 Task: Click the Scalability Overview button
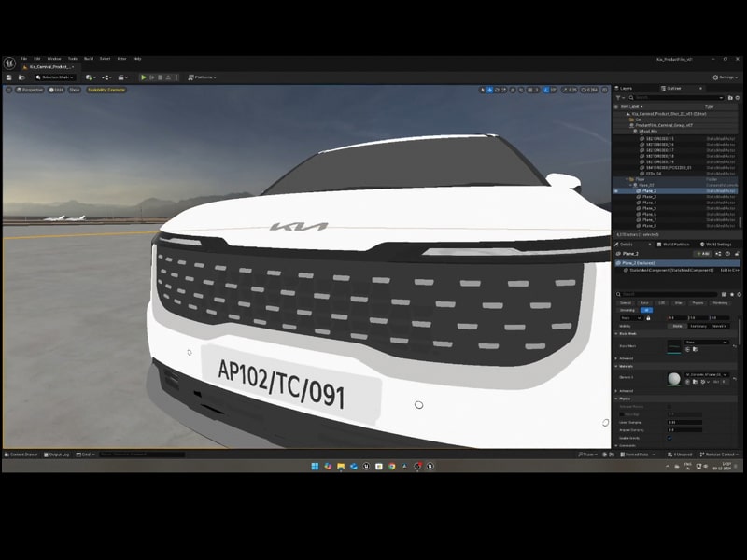(x=106, y=90)
